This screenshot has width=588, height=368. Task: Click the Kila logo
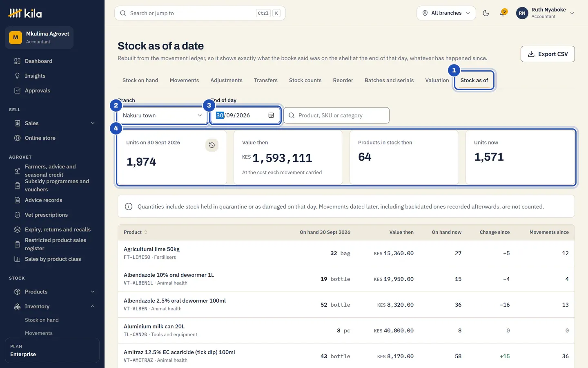(25, 13)
